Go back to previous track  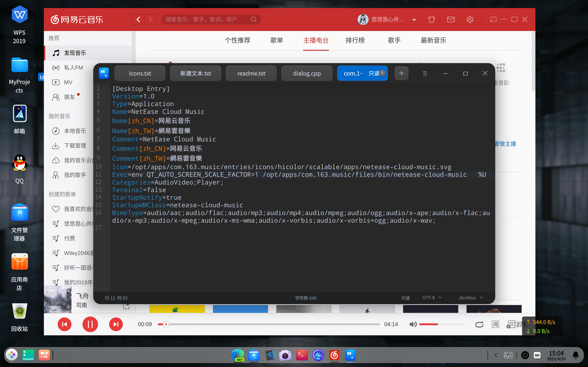(x=64, y=324)
